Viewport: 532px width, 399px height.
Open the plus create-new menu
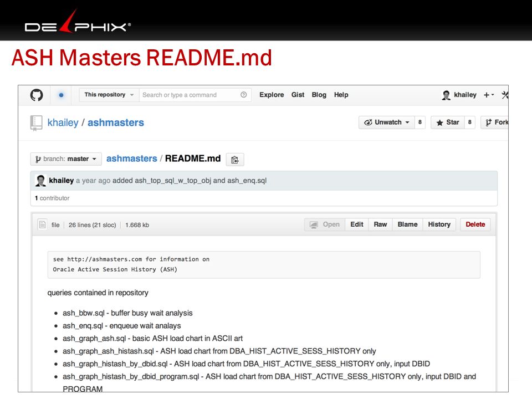(x=489, y=95)
